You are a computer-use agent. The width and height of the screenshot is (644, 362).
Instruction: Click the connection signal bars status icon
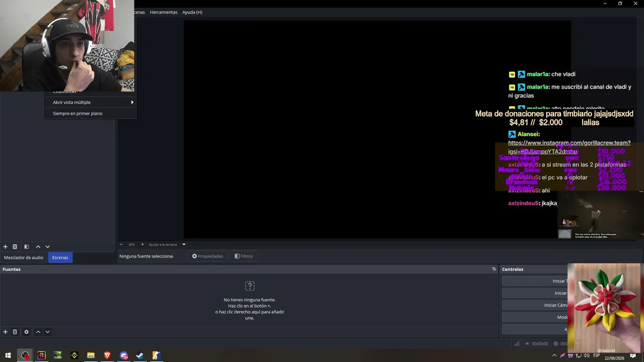coord(517,344)
